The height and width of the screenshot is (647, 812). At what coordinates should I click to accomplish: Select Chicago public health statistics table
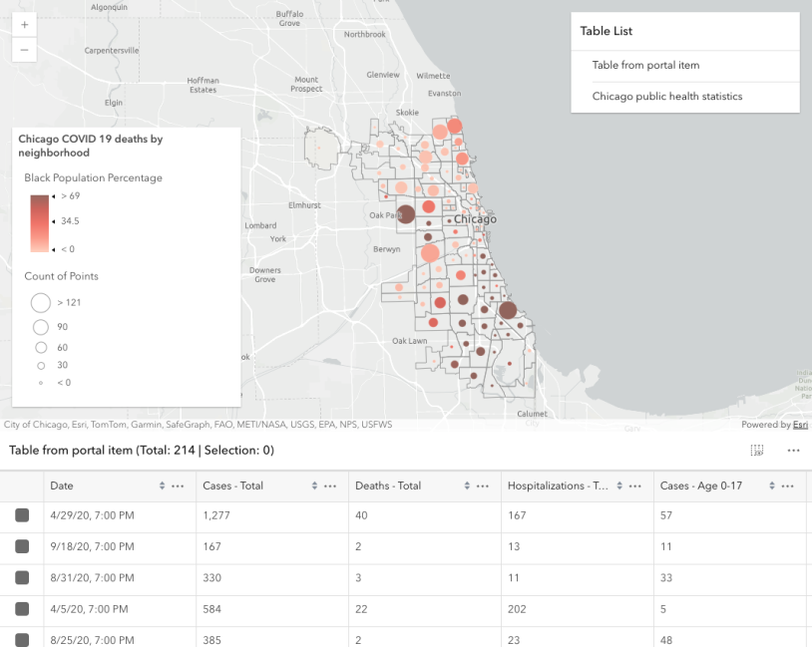click(666, 97)
